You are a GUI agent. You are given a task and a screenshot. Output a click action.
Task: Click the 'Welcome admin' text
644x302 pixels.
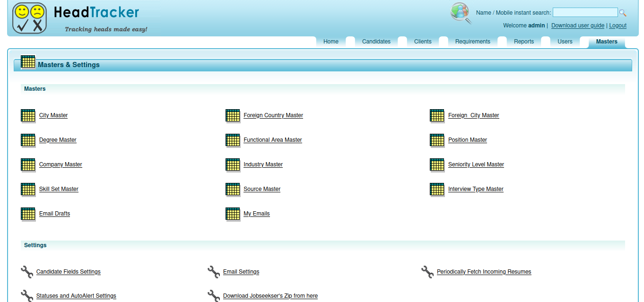click(x=524, y=26)
